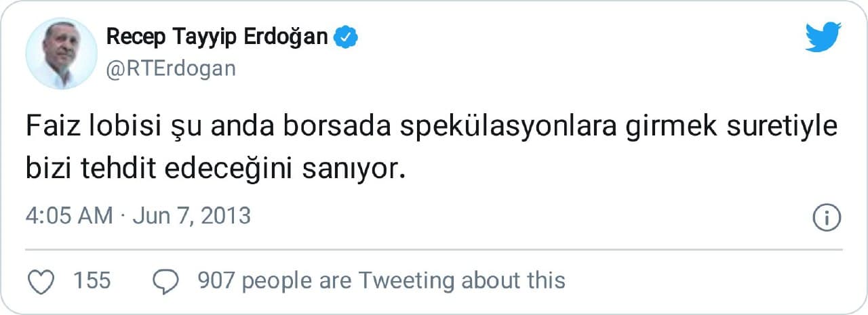Click the blue verified checkmark badge
The height and width of the screenshot is (315, 868).
(348, 38)
